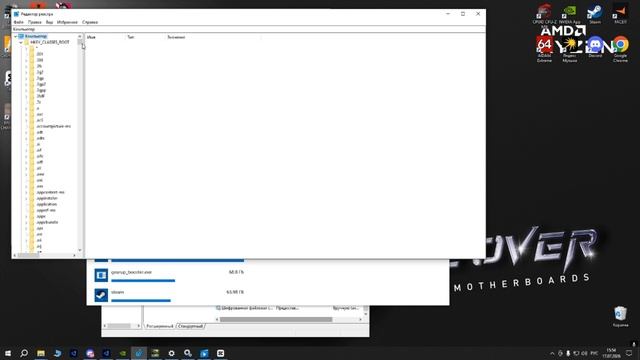Open the AIDA64 Extreme desktop shortcut
Image resolution: width=640 pixels, height=360 pixels.
[x=544, y=49]
